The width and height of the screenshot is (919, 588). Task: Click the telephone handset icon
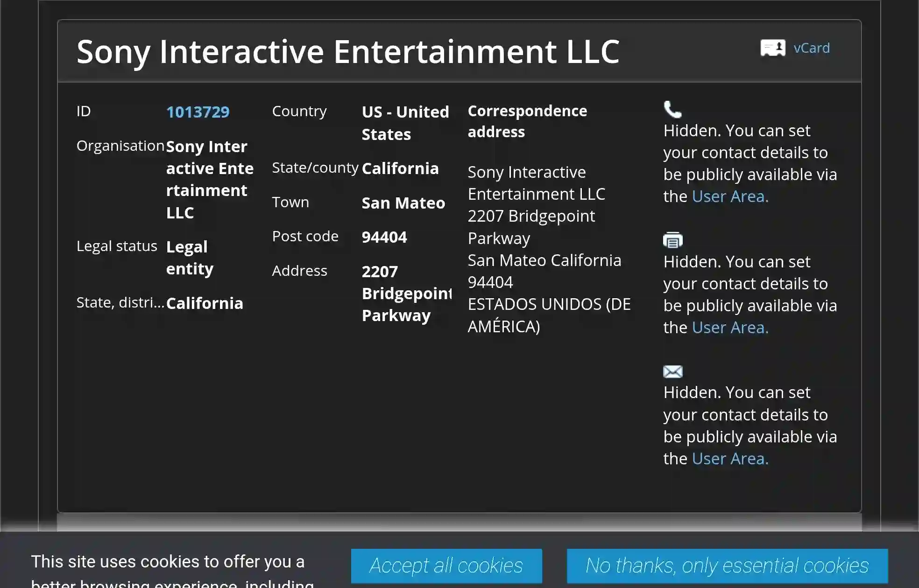tap(672, 109)
